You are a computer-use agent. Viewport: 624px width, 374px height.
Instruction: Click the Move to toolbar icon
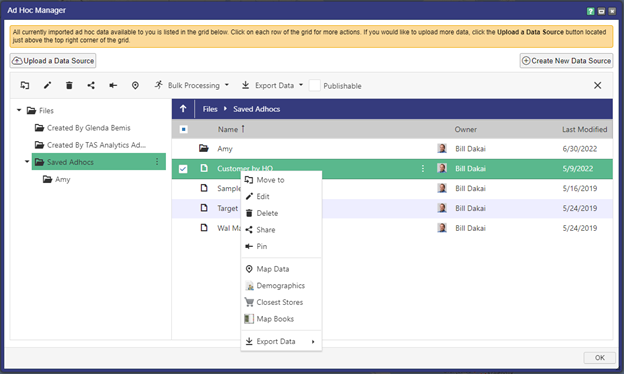click(25, 85)
